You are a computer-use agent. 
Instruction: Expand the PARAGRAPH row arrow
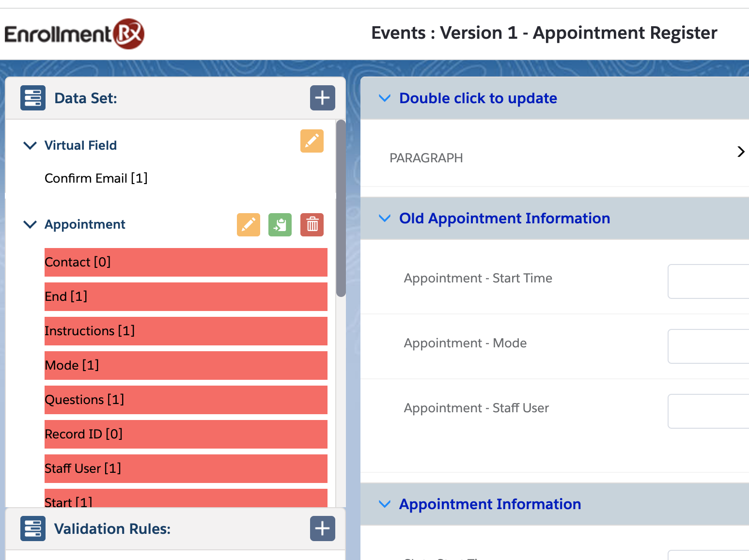tap(740, 152)
